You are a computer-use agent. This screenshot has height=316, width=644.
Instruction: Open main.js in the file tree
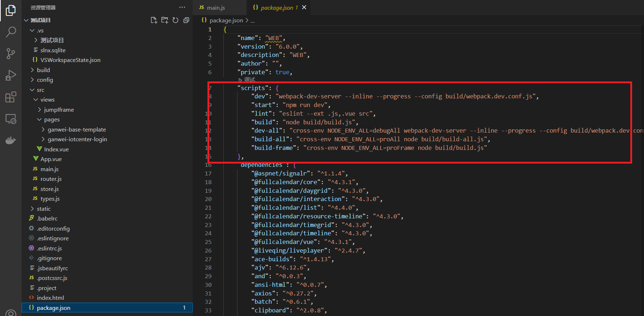click(x=107, y=169)
